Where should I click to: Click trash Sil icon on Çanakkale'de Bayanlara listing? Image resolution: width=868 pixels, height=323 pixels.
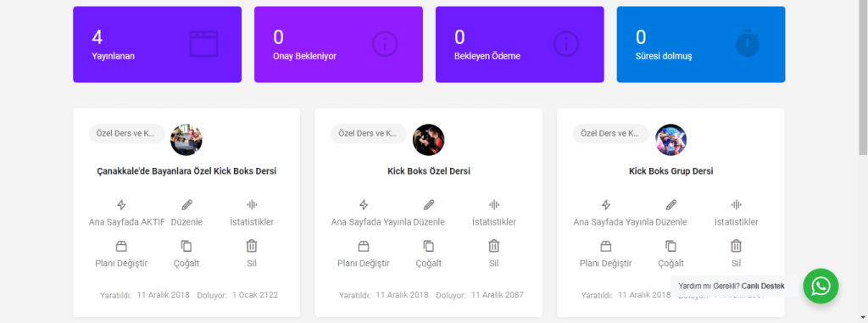point(252,246)
